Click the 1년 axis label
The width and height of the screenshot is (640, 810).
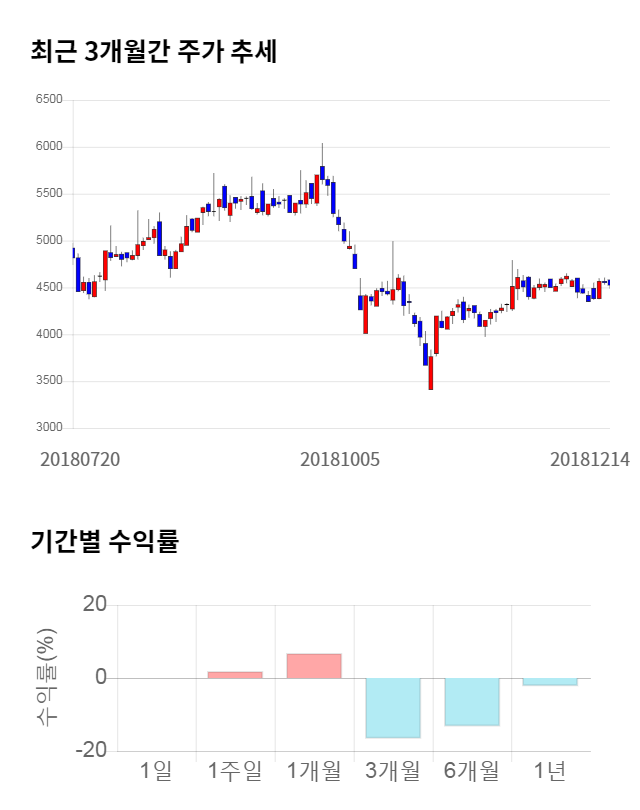[550, 770]
